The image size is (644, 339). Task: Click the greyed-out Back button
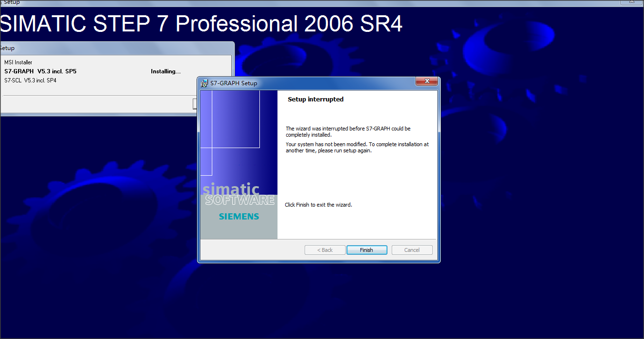(x=325, y=250)
